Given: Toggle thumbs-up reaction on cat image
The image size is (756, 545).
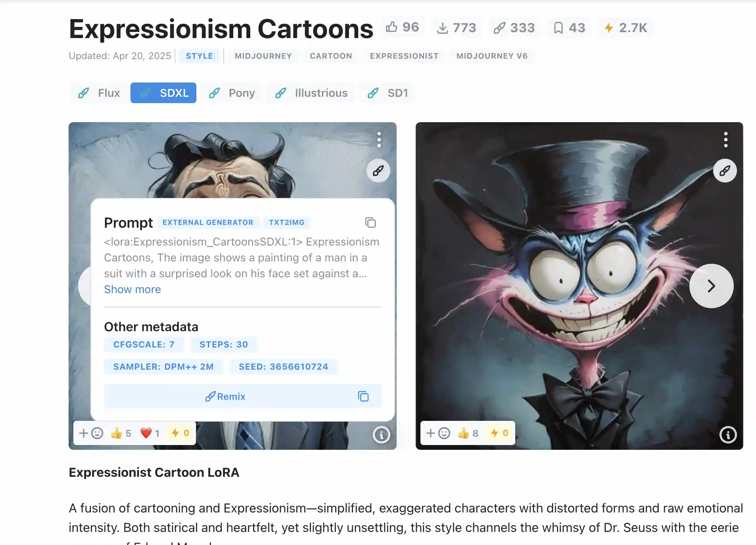Looking at the screenshot, I should 468,433.
